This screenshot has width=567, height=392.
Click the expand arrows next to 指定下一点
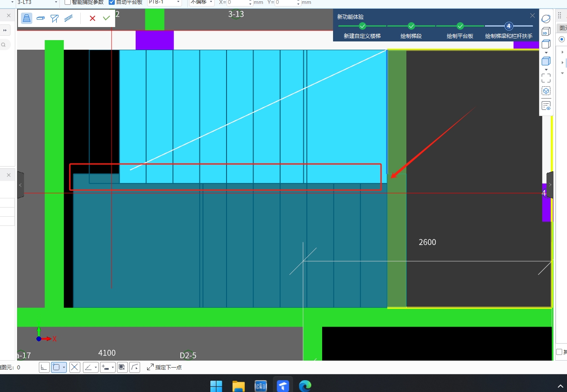point(150,367)
